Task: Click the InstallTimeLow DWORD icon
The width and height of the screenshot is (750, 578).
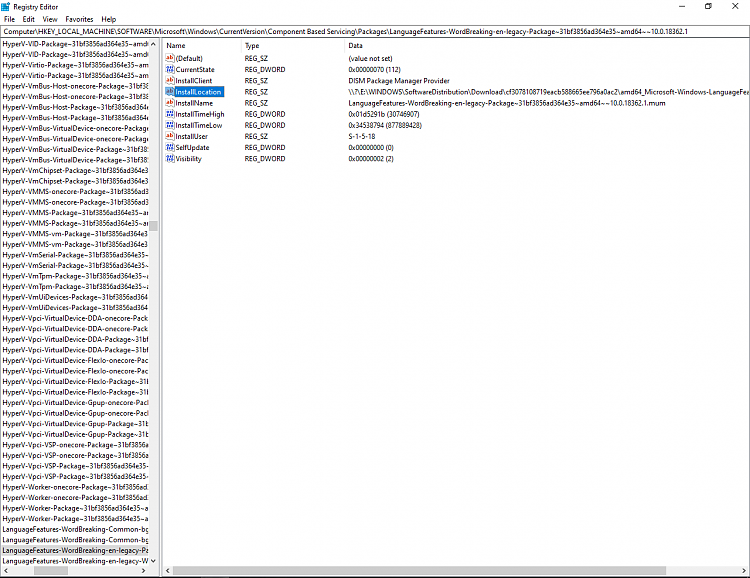Action: tap(170, 125)
